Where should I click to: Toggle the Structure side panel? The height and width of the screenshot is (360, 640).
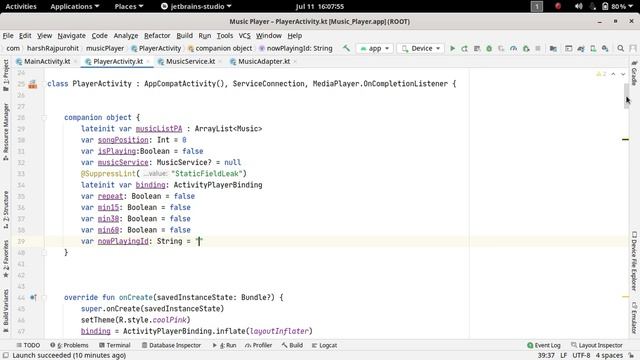point(6,210)
